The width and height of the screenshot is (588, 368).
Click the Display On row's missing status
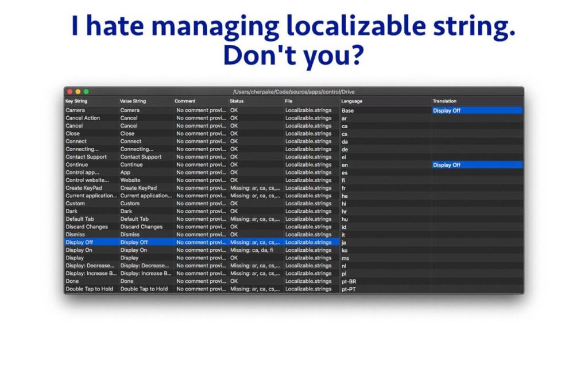coord(255,250)
